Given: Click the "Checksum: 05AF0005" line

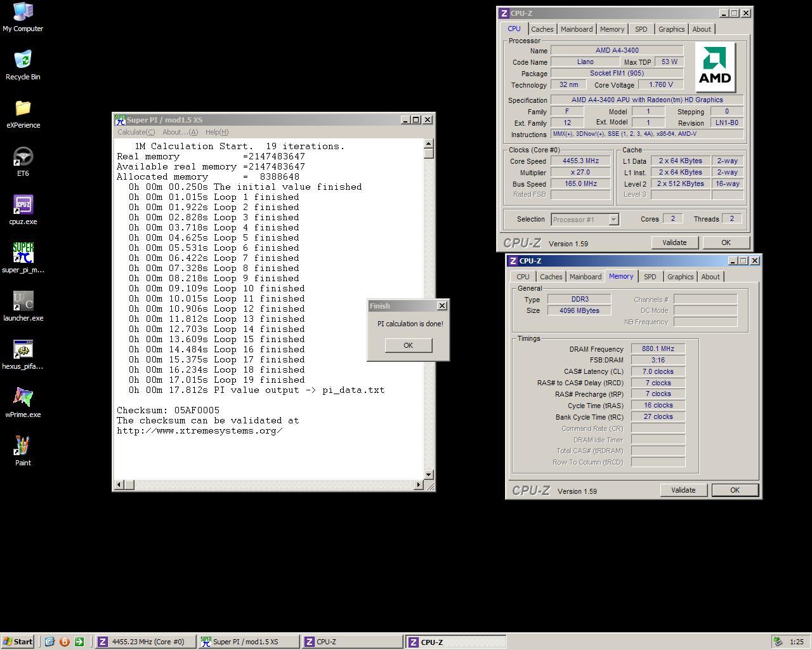Looking at the screenshot, I should (168, 410).
